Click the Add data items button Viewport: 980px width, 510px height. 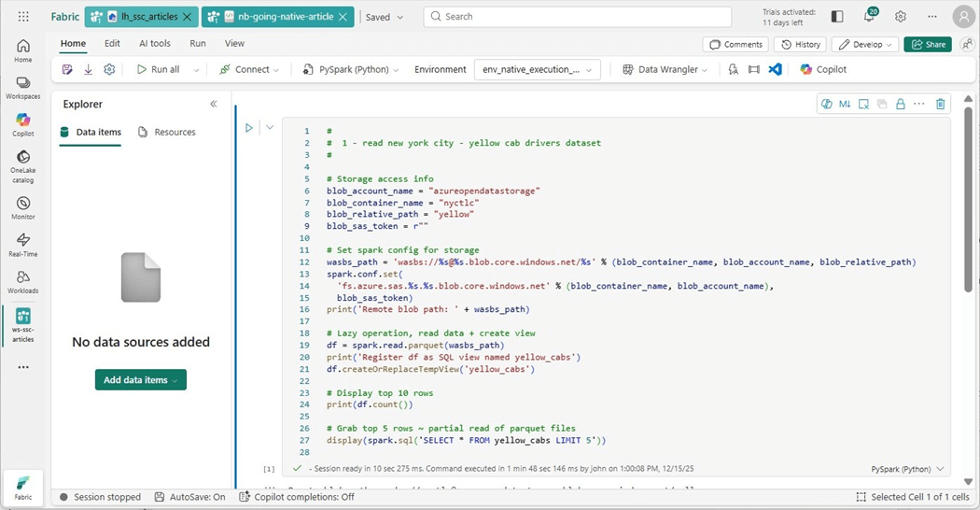tap(140, 379)
